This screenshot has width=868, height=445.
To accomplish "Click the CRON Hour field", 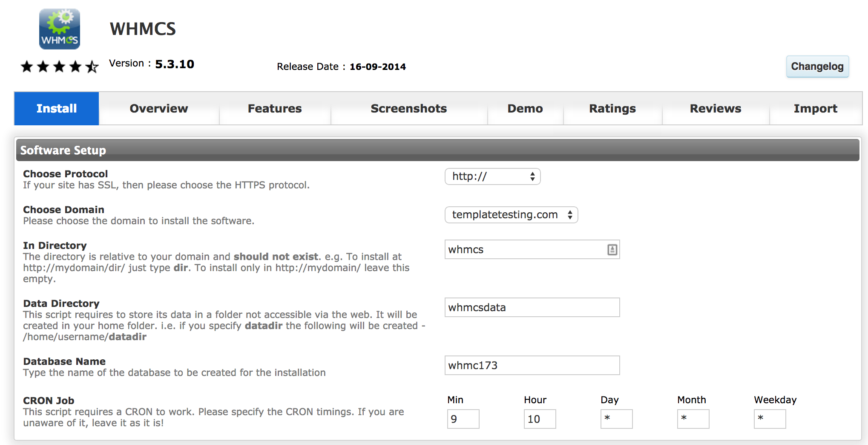I will 540,419.
